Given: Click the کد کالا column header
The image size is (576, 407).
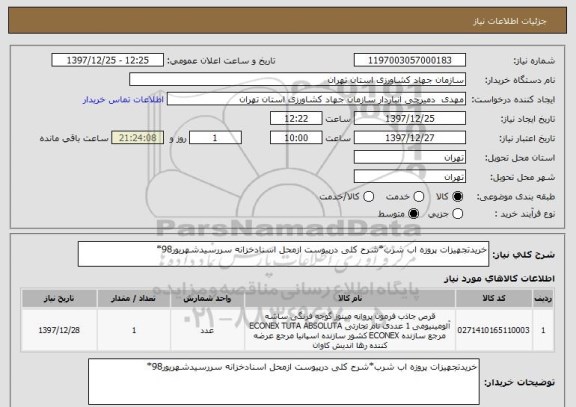Looking at the screenshot, I should pyautogui.click(x=494, y=298).
